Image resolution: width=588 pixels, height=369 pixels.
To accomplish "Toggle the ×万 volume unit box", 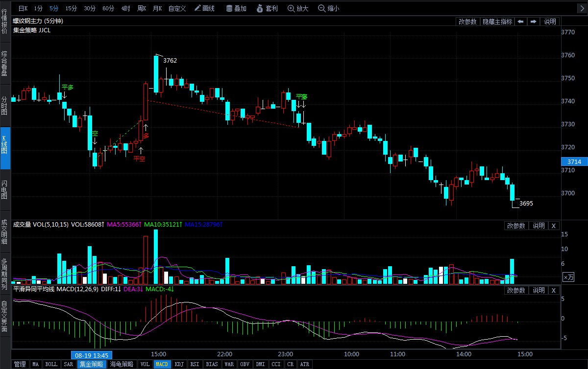I will tap(568, 277).
